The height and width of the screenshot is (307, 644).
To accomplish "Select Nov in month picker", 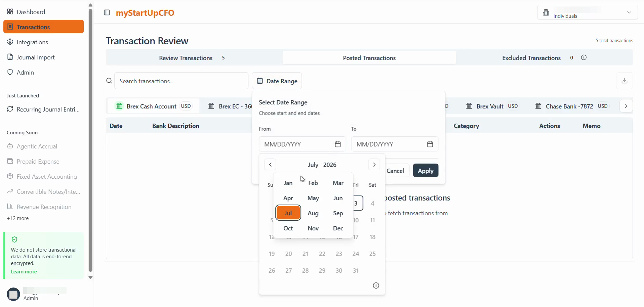I will [x=313, y=228].
